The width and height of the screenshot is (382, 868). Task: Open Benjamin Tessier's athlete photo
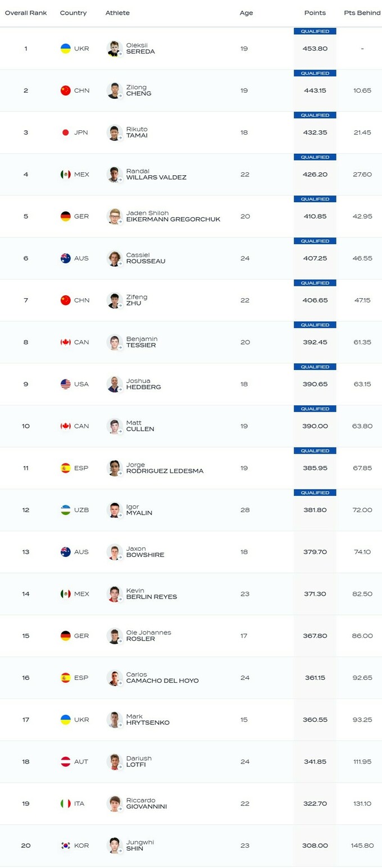[x=115, y=342]
